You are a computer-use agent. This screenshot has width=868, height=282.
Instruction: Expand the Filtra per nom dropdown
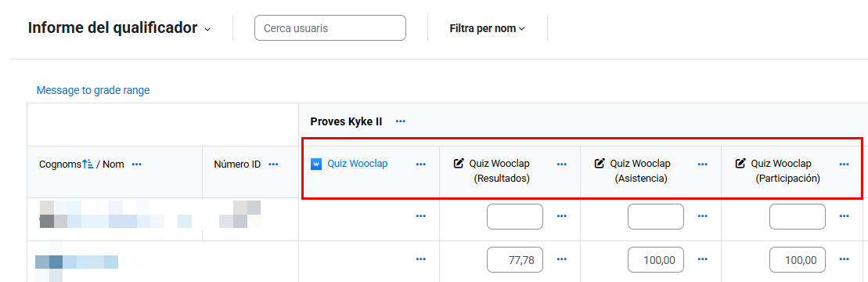487,28
